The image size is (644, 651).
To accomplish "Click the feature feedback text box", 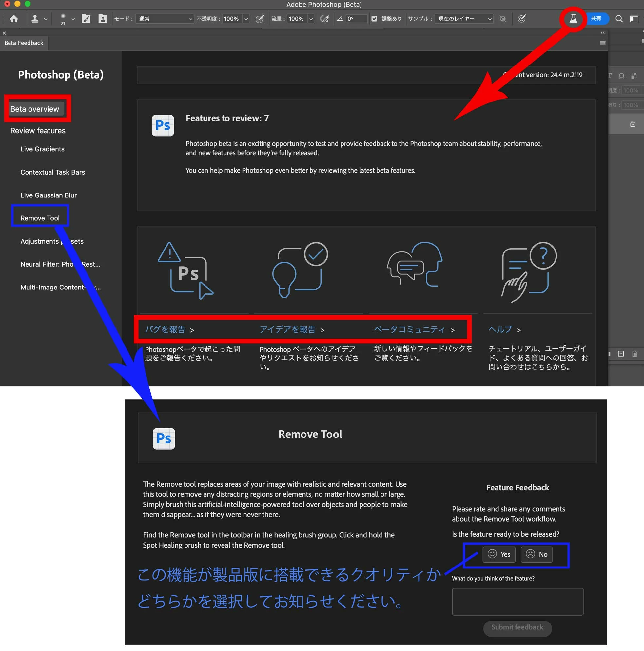I will tap(517, 602).
